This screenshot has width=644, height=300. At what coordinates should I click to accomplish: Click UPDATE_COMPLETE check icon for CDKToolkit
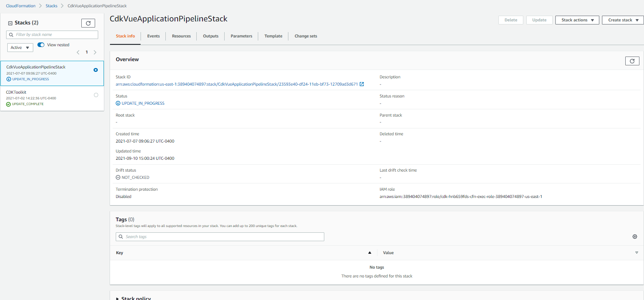[8, 104]
